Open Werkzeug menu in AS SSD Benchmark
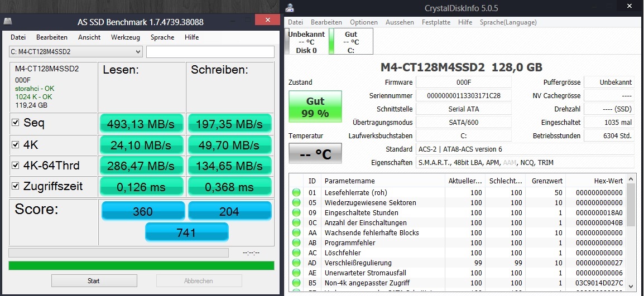 click(125, 37)
